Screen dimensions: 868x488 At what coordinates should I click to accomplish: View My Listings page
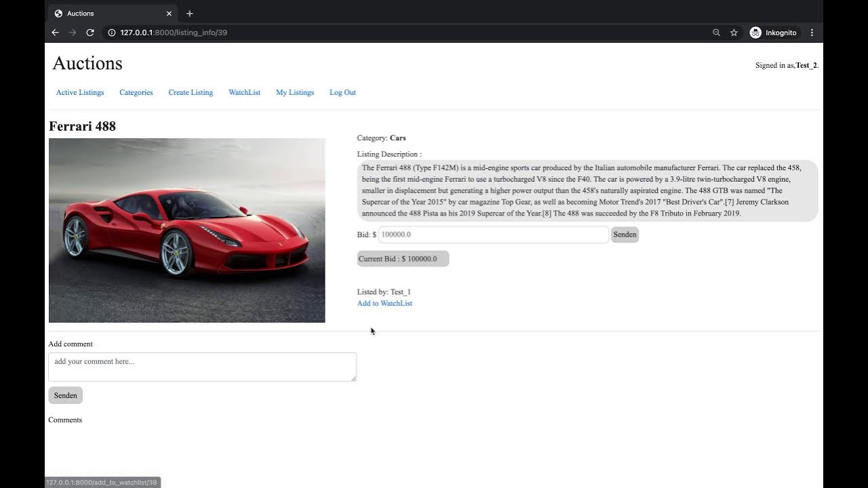(295, 92)
